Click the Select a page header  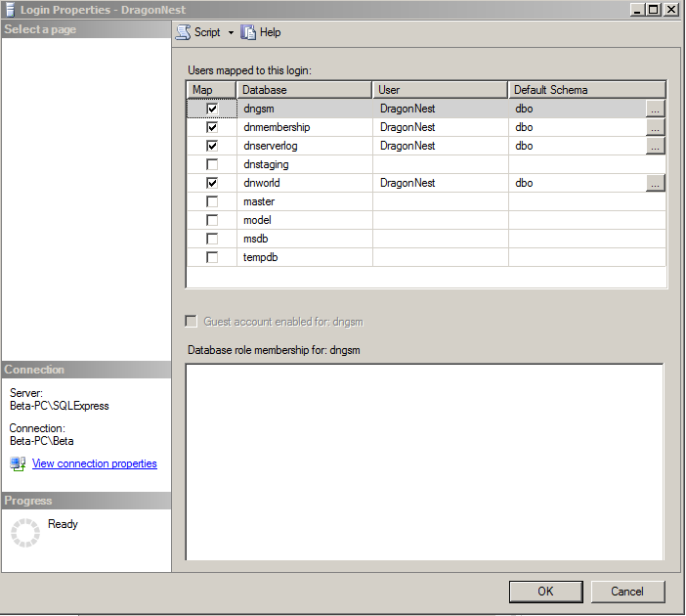tap(86, 29)
